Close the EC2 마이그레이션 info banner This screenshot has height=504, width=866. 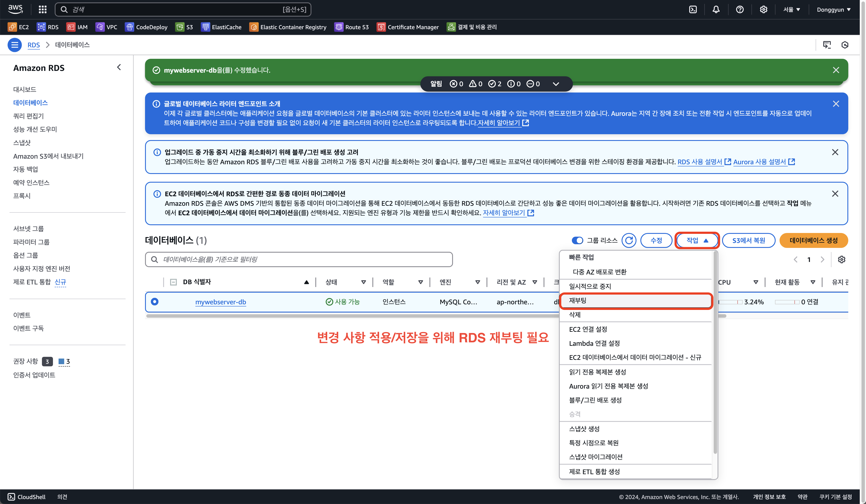835,194
